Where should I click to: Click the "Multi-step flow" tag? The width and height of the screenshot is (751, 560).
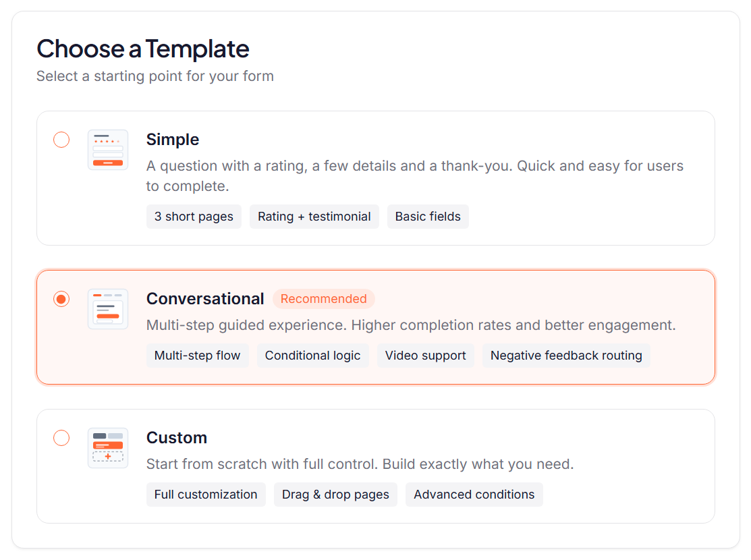[197, 356]
